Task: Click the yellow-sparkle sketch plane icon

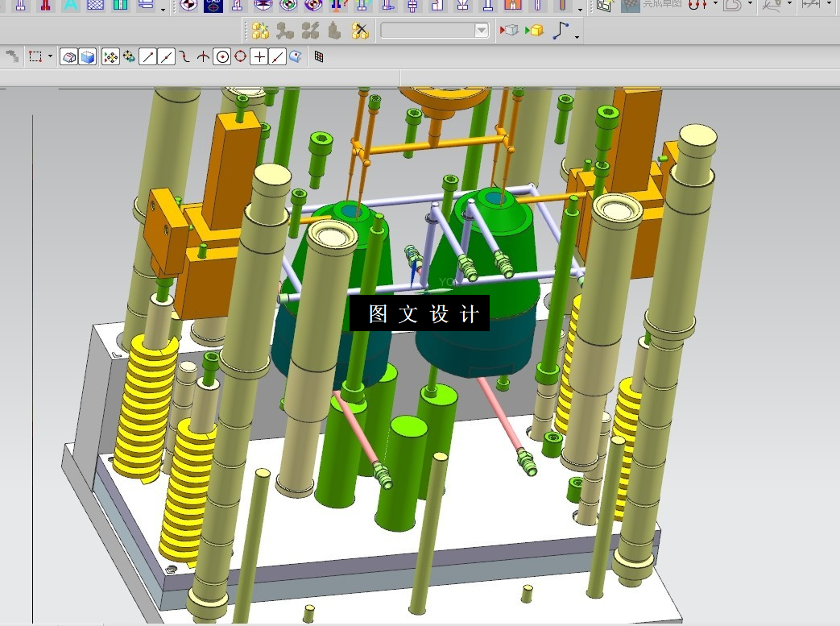Action: pyautogui.click(x=606, y=6)
